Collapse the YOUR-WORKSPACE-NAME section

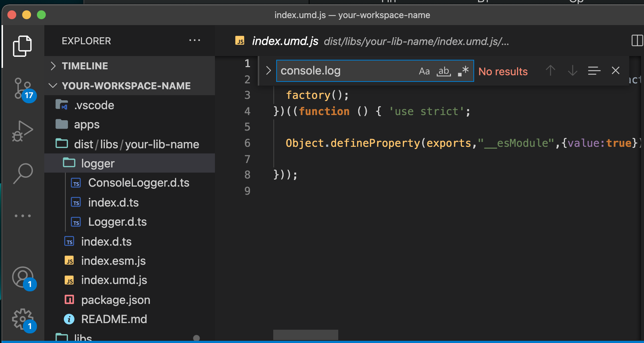[x=130, y=86]
